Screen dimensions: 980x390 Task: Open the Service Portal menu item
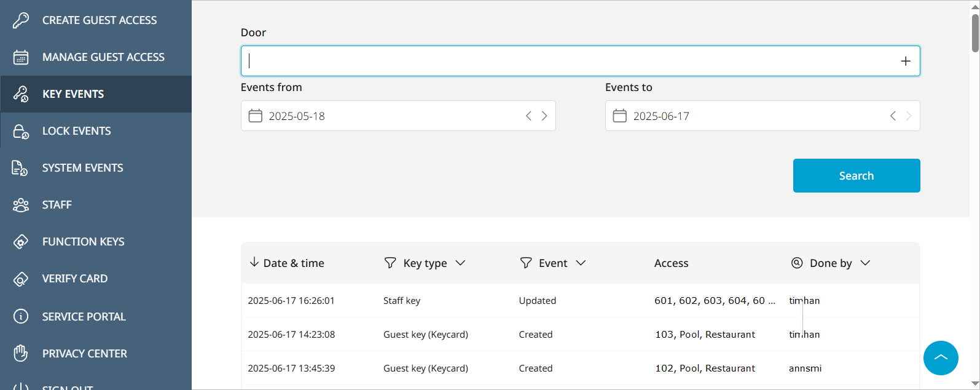pyautogui.click(x=84, y=317)
